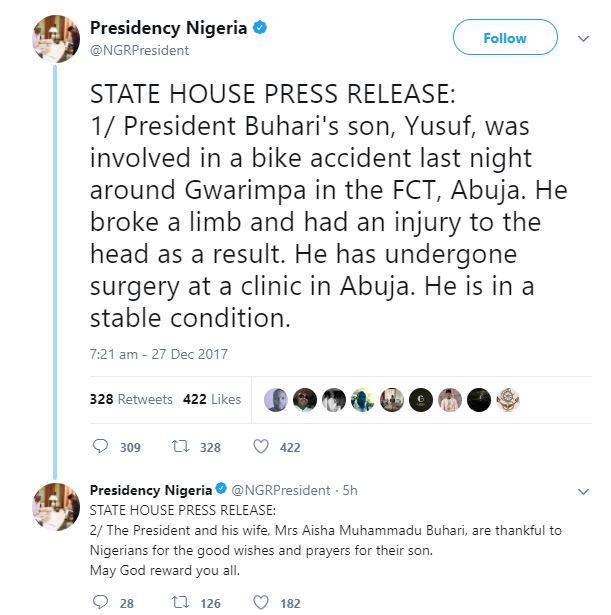This screenshot has height=615, width=611.
Task: Open the first liker's avatar in the row
Action: (x=277, y=400)
